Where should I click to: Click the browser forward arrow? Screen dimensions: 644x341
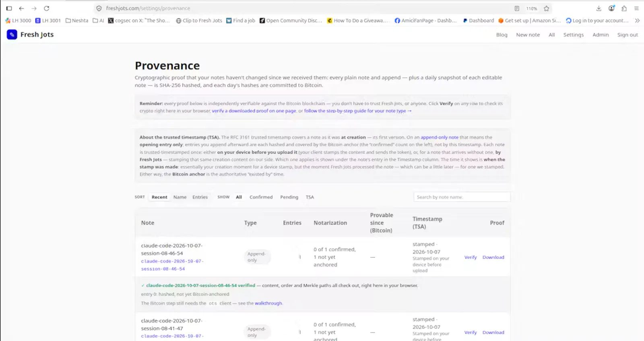tap(34, 8)
